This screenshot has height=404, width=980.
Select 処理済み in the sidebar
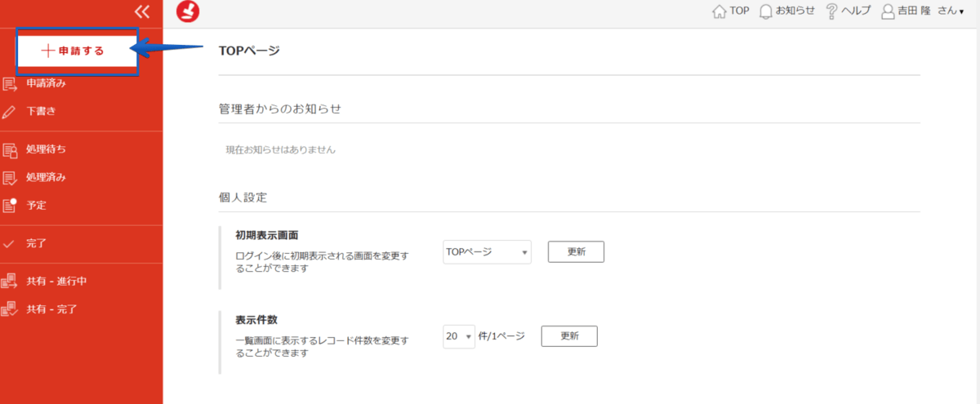46,177
